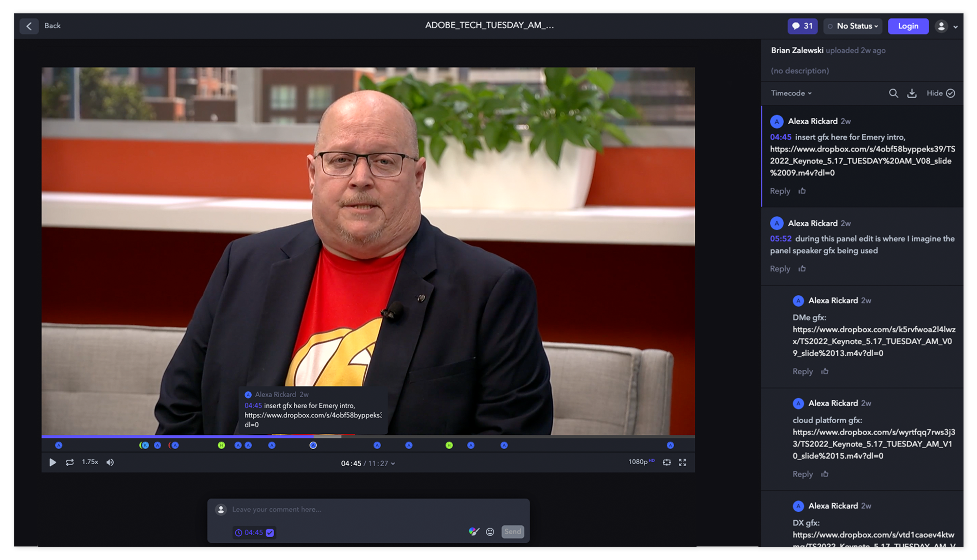Open the 04:45 / 11:27 time format dropdown
Screen dimensions: 977x560
368,464
